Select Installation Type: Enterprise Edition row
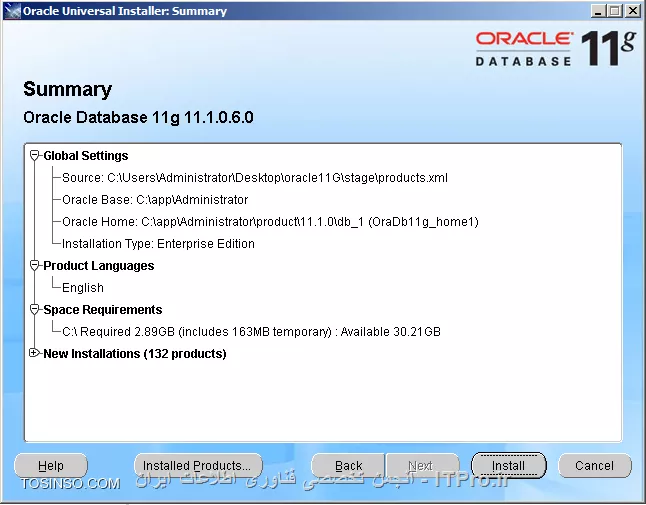The image size is (646, 505). coord(158,244)
